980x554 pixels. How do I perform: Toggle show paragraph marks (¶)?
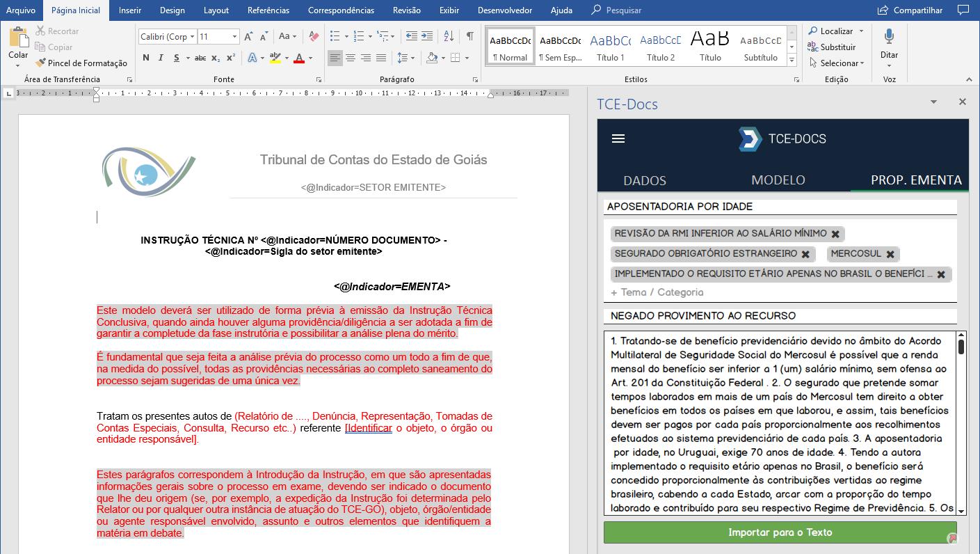[470, 36]
